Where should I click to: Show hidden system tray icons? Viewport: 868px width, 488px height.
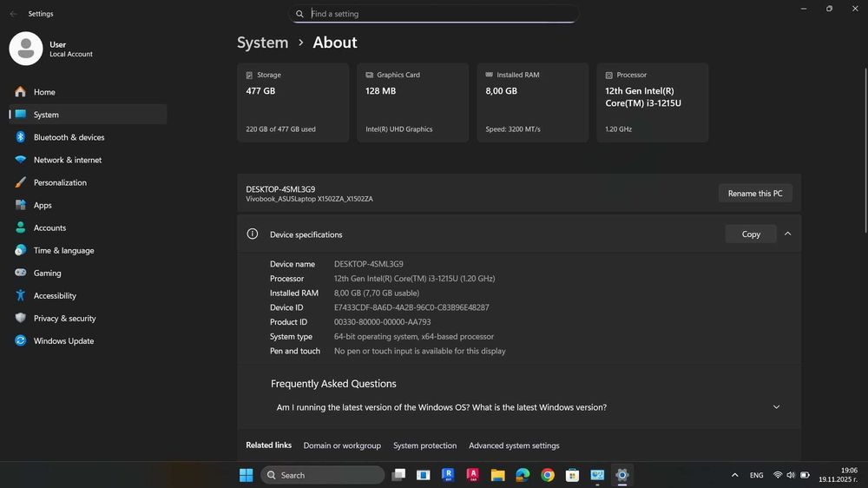pyautogui.click(x=734, y=475)
